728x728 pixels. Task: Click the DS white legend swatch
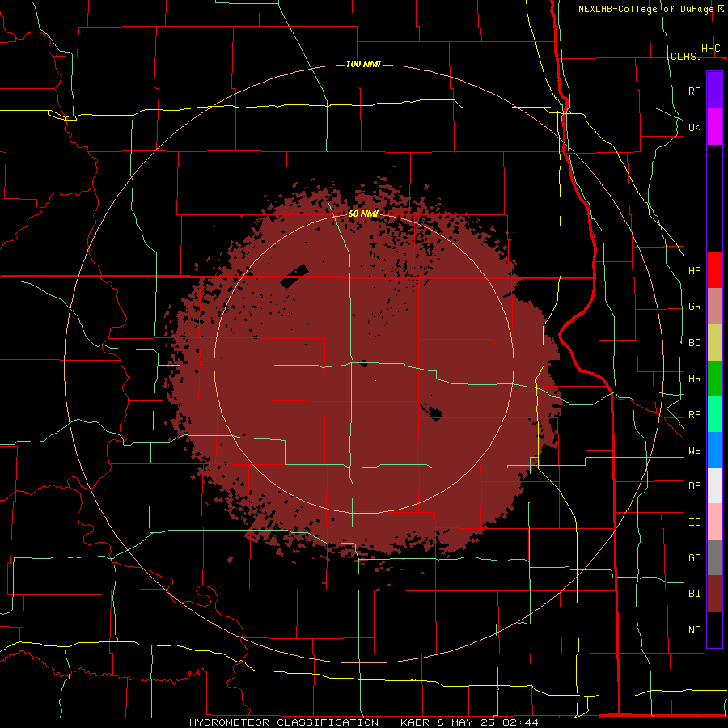click(714, 485)
